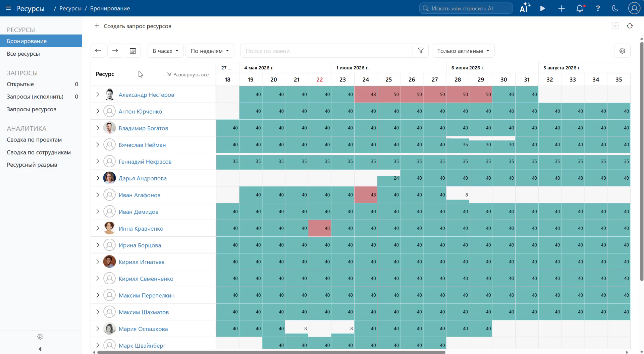The width and height of the screenshot is (644, 354).
Task: Go to previous period with left arrow
Action: pos(98,51)
